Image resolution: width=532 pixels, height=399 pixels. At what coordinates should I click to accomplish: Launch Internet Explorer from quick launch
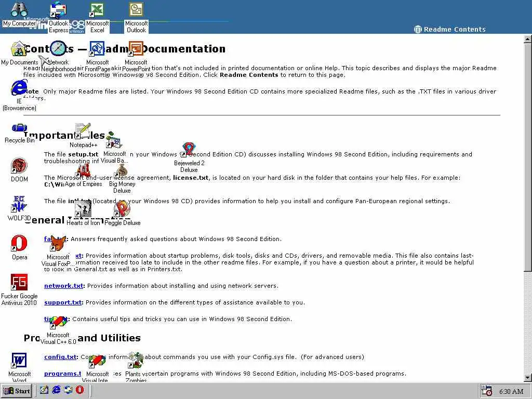click(56, 390)
